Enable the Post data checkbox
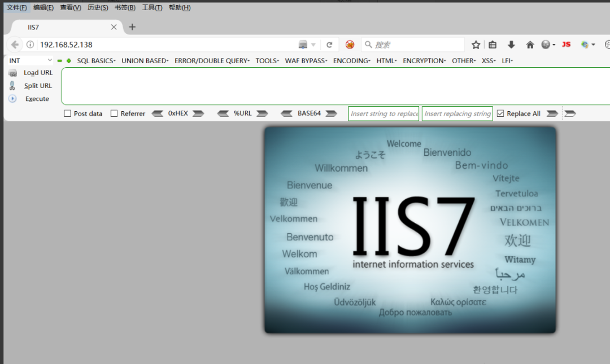This screenshot has width=610, height=364. point(68,113)
